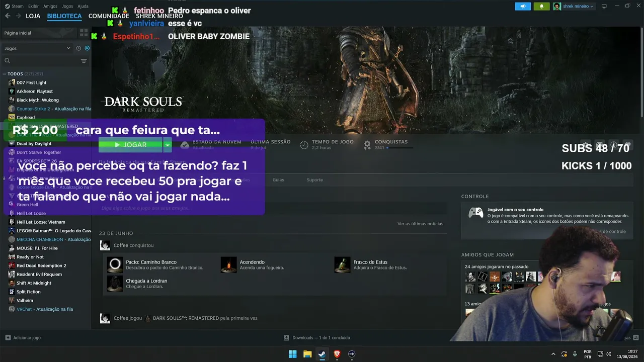Viewport: 644px width, 362px height.
Task: Click the cloud status icon
Action: pyautogui.click(x=185, y=145)
